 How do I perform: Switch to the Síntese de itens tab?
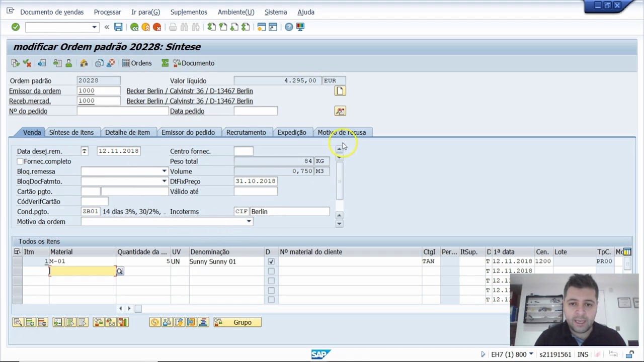pos(71,132)
